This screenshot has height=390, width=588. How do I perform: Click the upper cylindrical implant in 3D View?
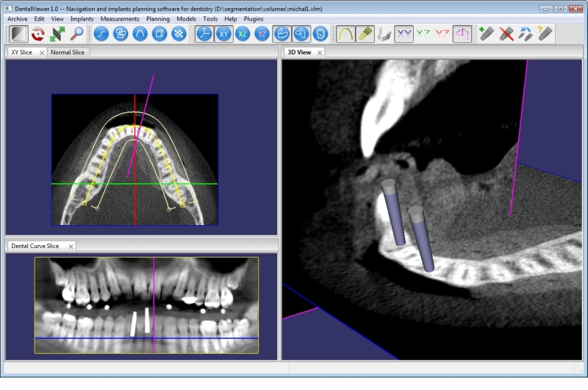[x=393, y=213]
